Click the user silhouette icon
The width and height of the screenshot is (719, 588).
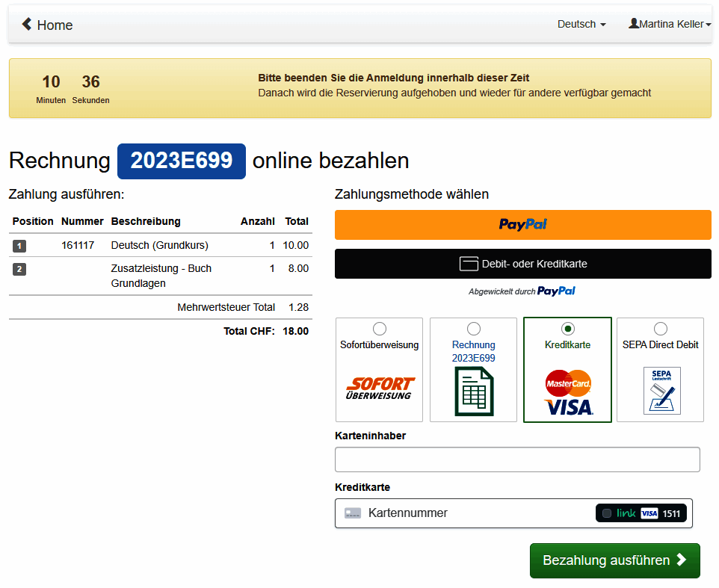(634, 23)
